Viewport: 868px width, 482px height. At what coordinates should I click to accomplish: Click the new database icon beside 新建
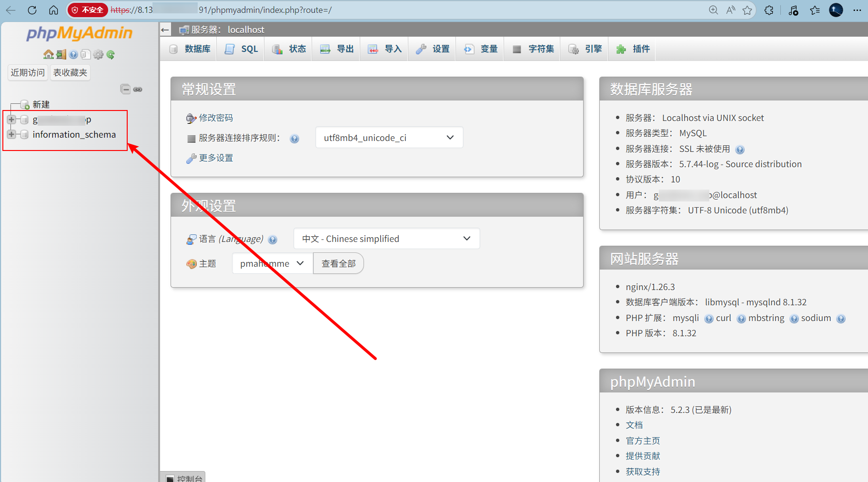(25, 104)
